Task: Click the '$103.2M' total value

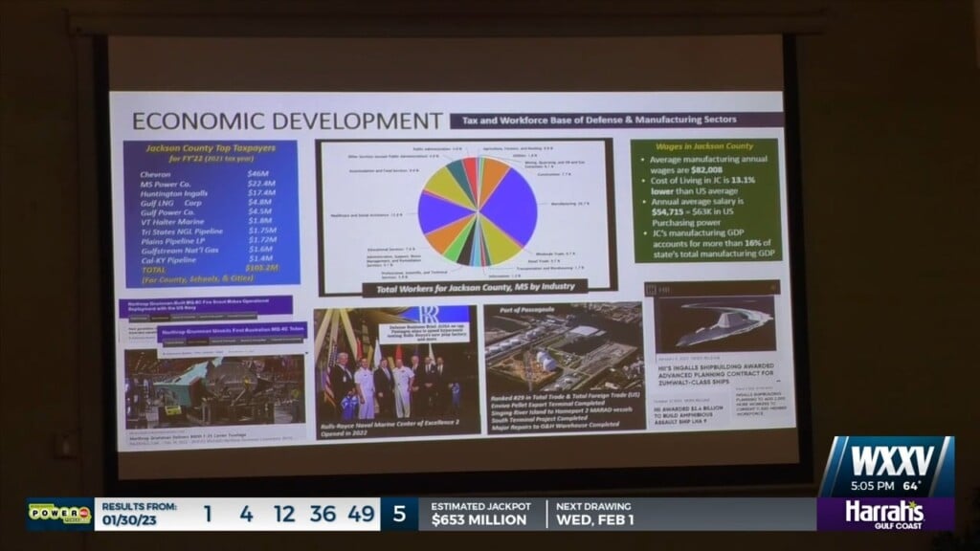Action: click(x=262, y=268)
